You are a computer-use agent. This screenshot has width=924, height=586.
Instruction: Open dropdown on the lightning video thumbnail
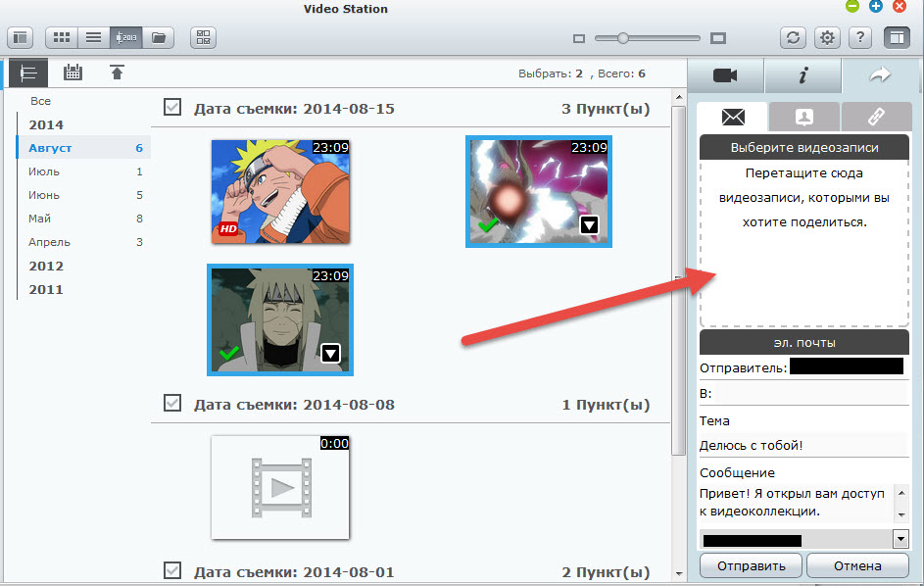coord(589,224)
